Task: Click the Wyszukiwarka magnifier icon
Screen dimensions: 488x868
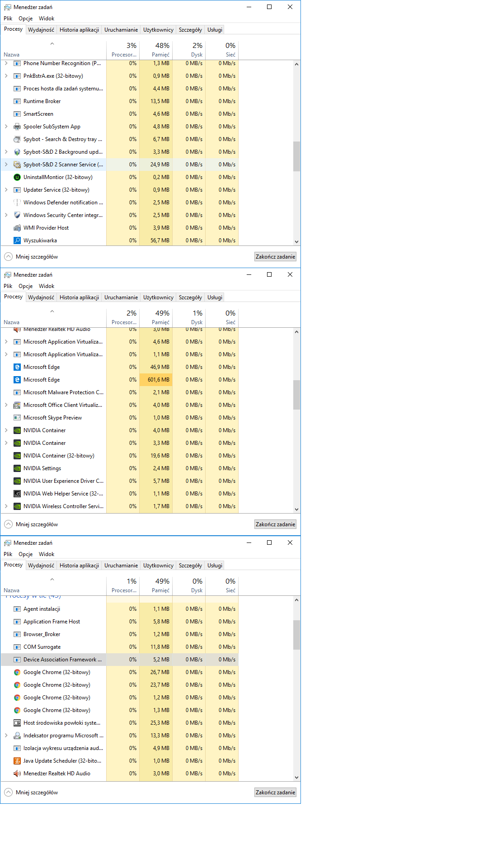Action: (17, 241)
